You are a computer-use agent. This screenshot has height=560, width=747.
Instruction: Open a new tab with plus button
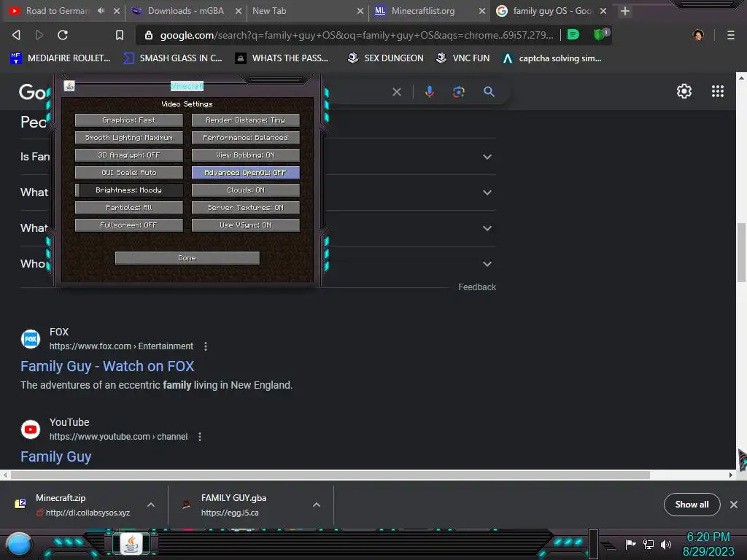point(625,11)
